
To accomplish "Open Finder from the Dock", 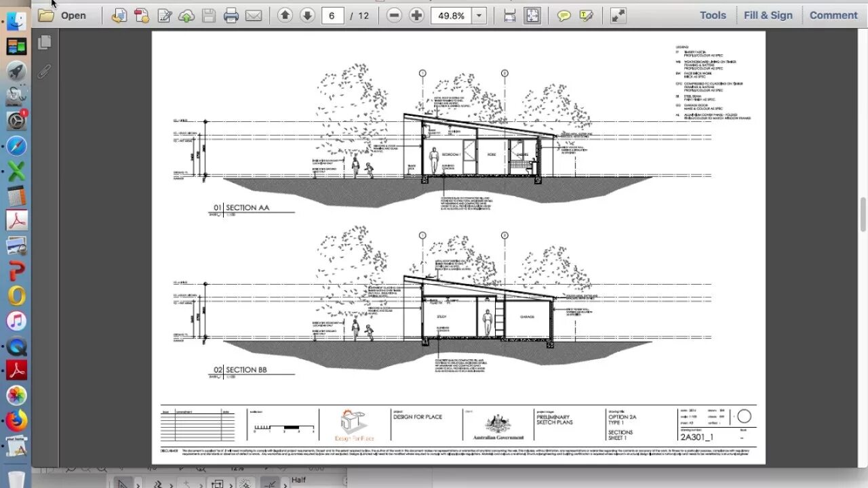I will pos(16,21).
